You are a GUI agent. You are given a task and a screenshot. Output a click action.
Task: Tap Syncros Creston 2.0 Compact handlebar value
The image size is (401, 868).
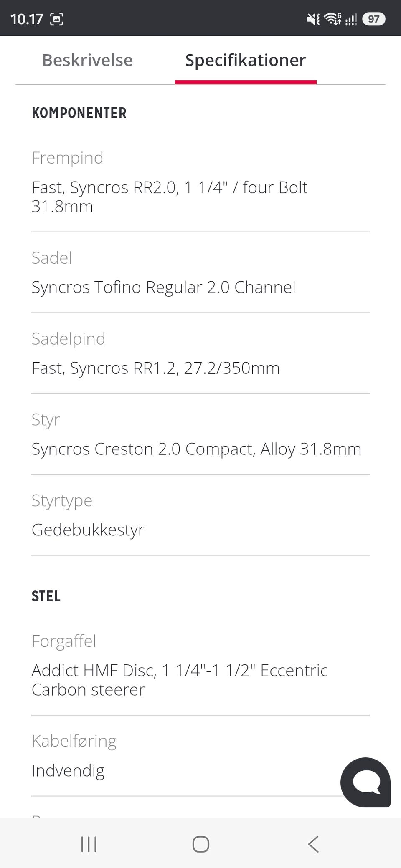coord(196,449)
